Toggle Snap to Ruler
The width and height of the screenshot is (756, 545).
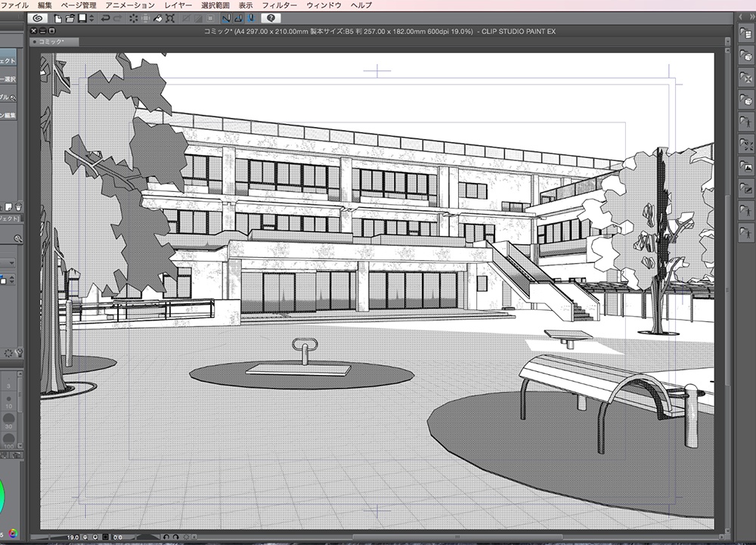click(225, 18)
